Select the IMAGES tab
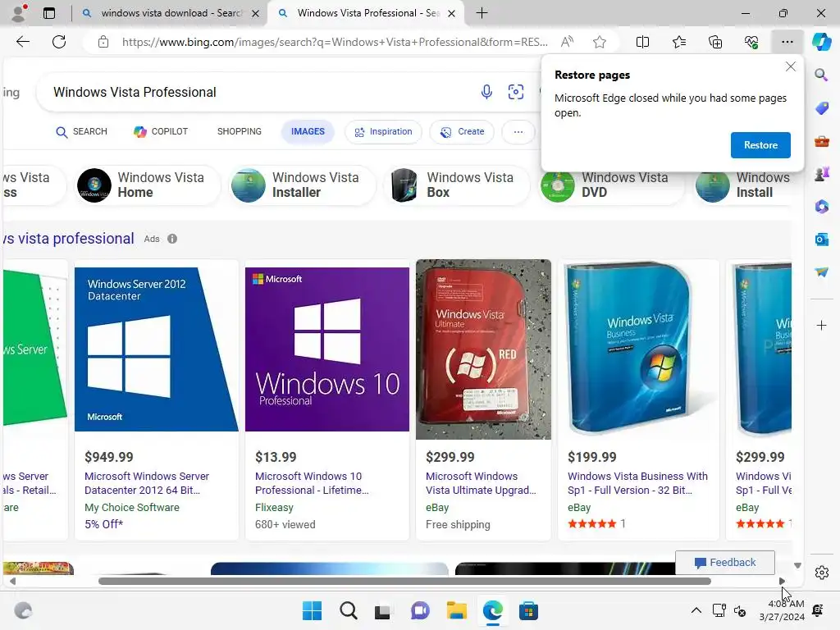Screen dimensions: 840x630 [x=308, y=132]
